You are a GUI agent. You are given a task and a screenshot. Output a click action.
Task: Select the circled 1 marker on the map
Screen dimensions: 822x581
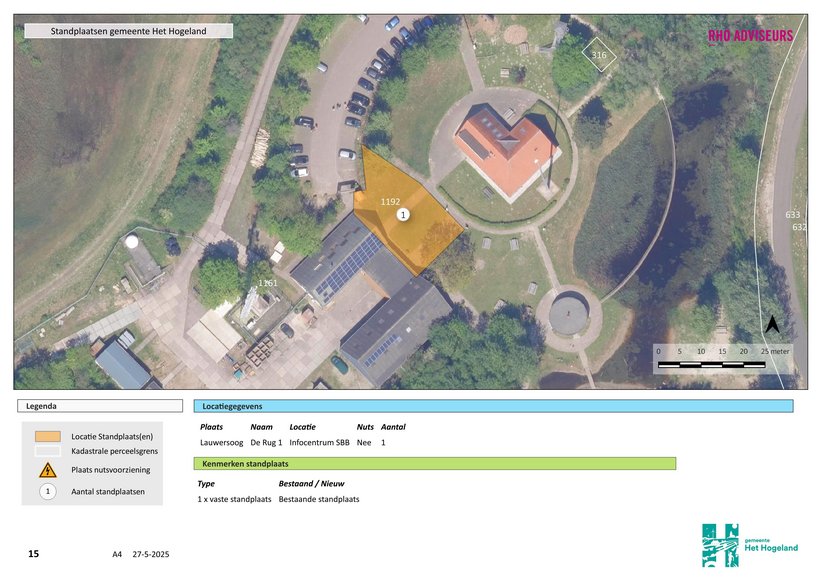click(x=403, y=215)
